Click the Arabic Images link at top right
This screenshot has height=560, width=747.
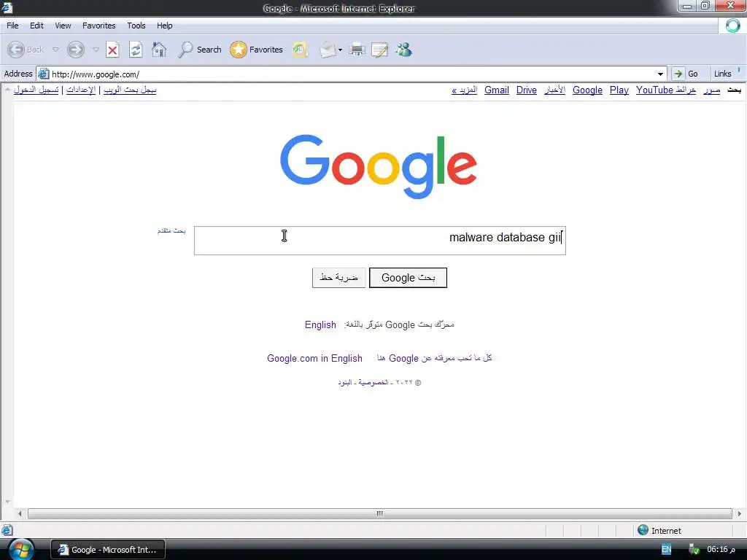pos(712,90)
